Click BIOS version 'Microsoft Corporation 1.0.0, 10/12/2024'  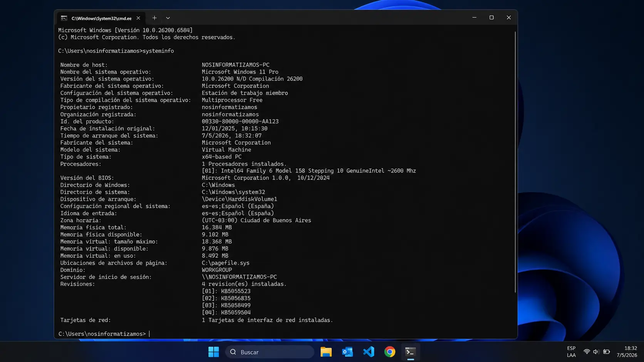pos(266,178)
